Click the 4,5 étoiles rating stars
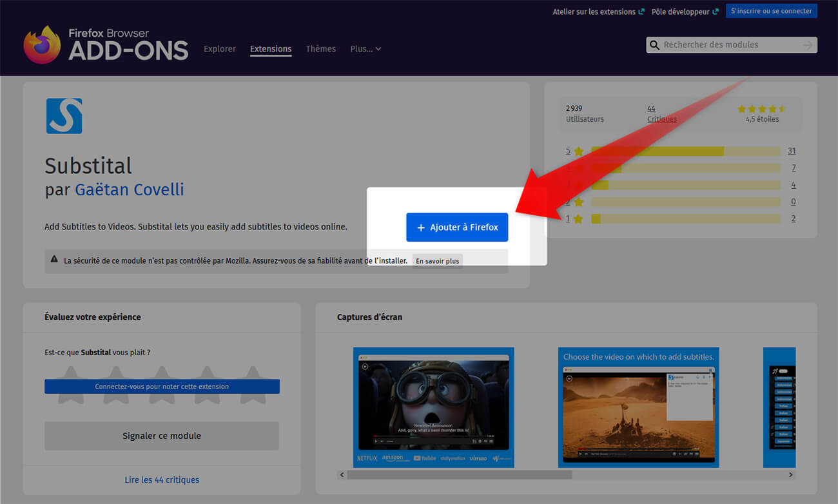This screenshot has width=838, height=504. coord(761,109)
